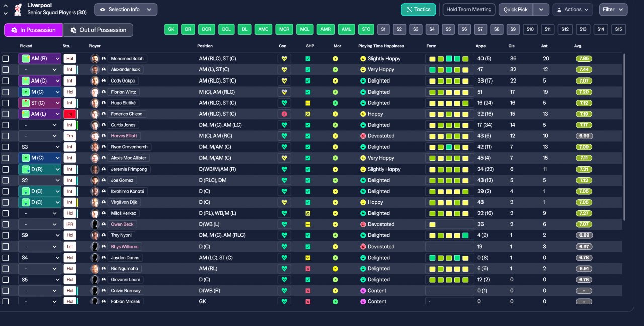Screen dimensions: 644x326
Task: Open Jeremie Frimpong's D (R) position dropdown
Action: (40, 169)
